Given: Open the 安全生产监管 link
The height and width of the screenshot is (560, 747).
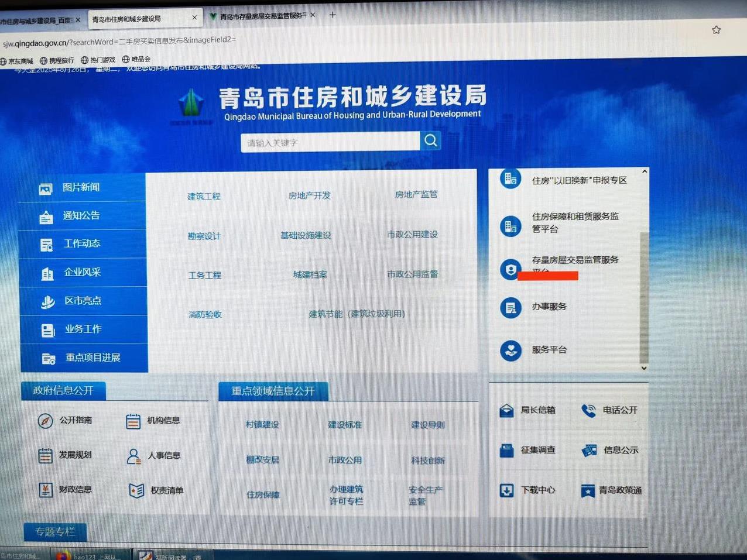Looking at the screenshot, I should point(425,495).
